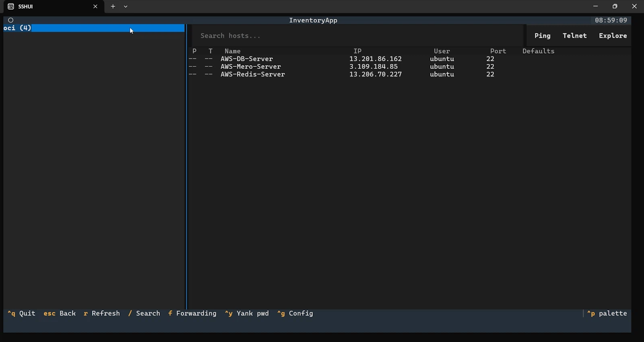Select the AWS-Redis-Server host row

[410, 74]
